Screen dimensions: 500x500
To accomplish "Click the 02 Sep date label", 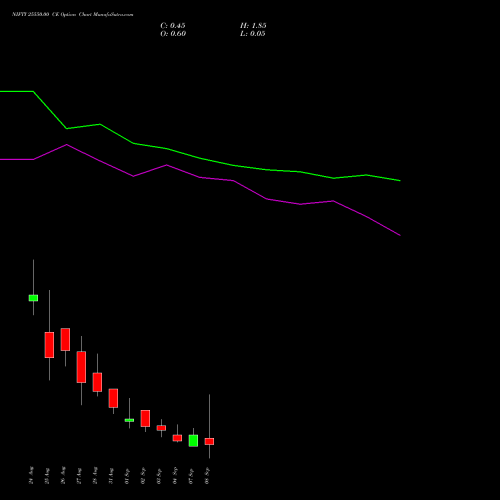I will (x=143, y=475).
